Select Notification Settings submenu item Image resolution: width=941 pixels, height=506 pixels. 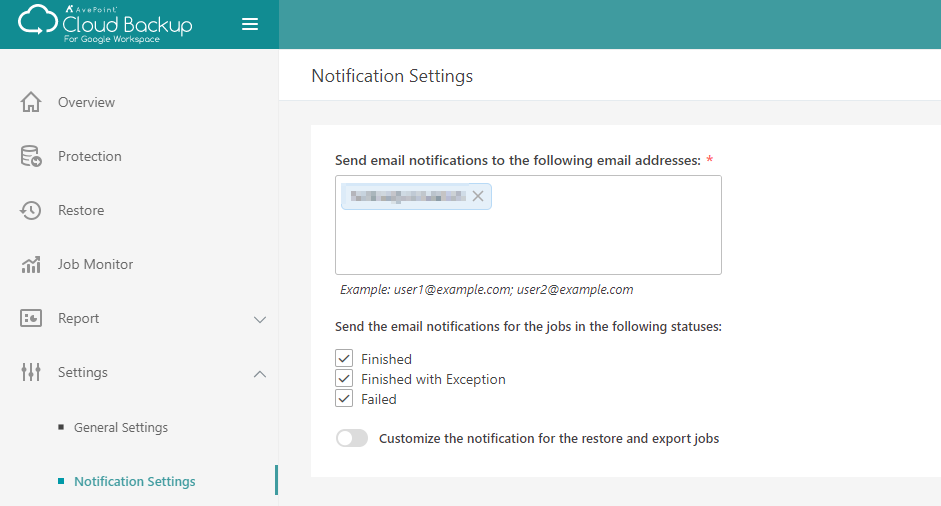tap(135, 481)
